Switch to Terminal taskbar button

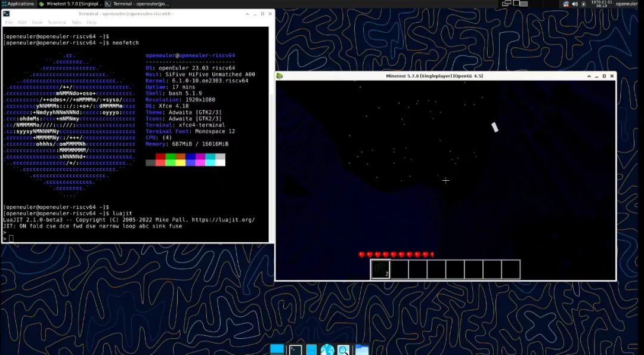(x=137, y=4)
